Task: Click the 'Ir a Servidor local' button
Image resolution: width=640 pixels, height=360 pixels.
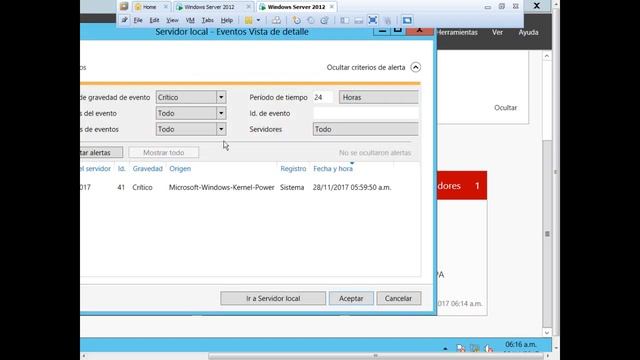Action: pos(273,298)
